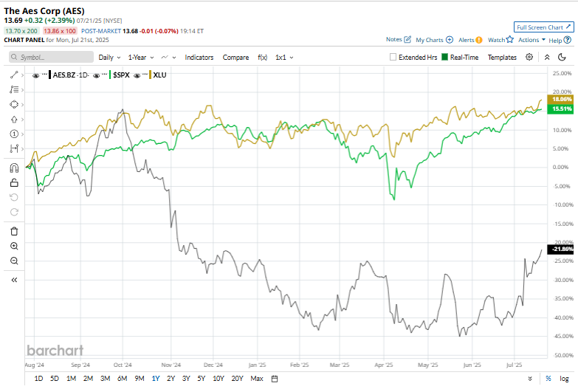
Task: Click the Symbol search field
Action: pyautogui.click(x=51, y=57)
